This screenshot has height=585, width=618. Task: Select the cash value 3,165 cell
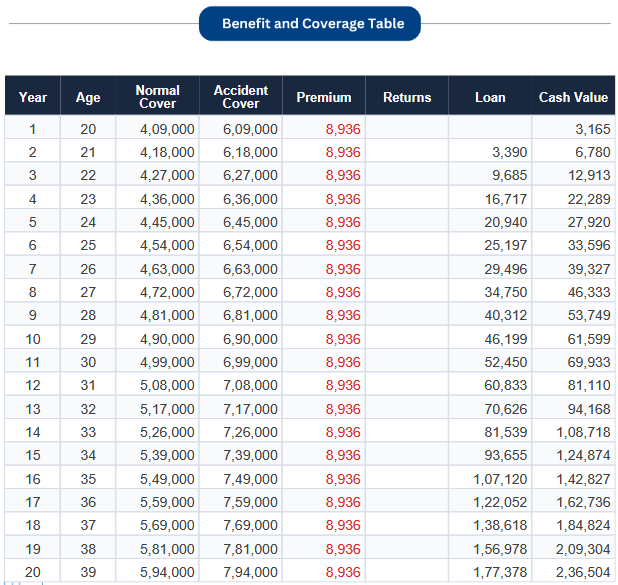tap(592, 129)
